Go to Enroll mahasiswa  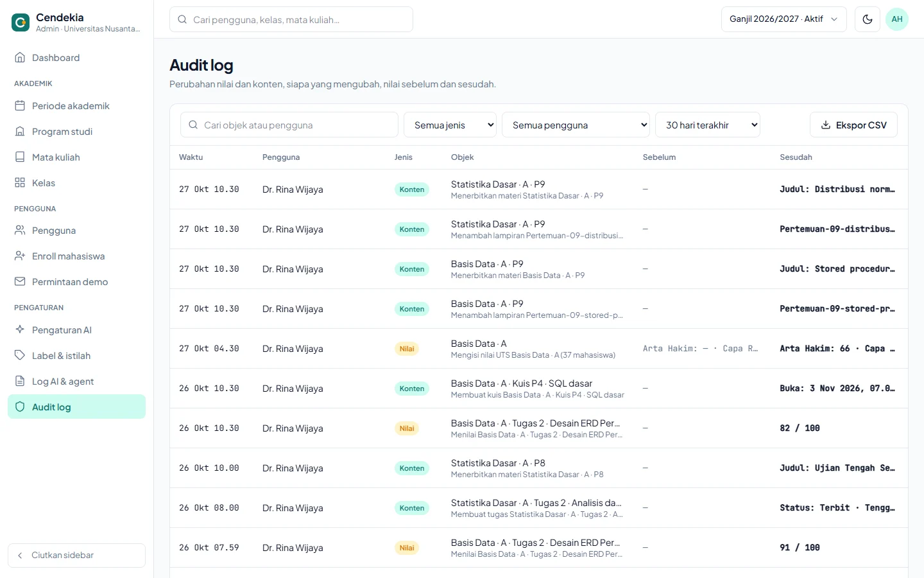(x=76, y=256)
